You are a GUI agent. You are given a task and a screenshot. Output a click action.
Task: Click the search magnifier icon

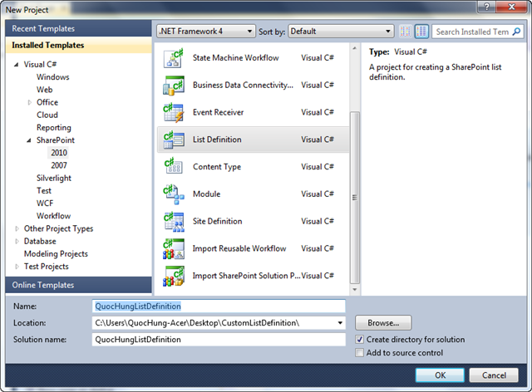tap(516, 32)
